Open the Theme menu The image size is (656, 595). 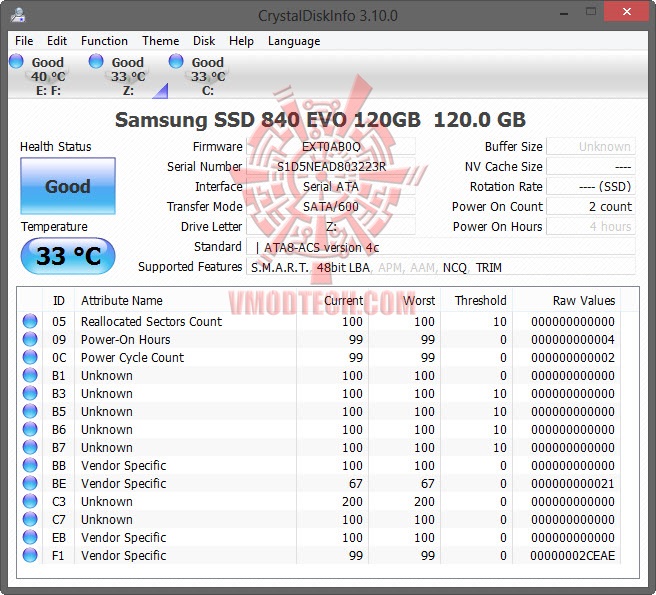160,41
